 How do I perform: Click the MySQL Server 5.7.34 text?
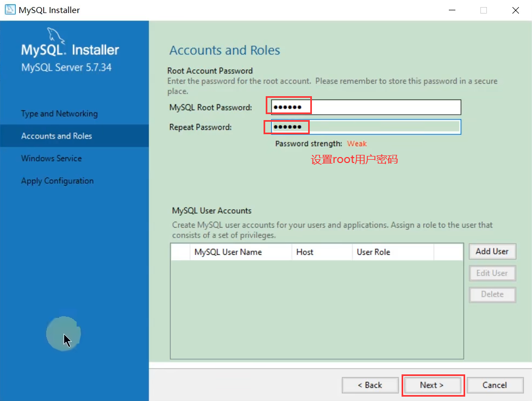pyautogui.click(x=66, y=67)
